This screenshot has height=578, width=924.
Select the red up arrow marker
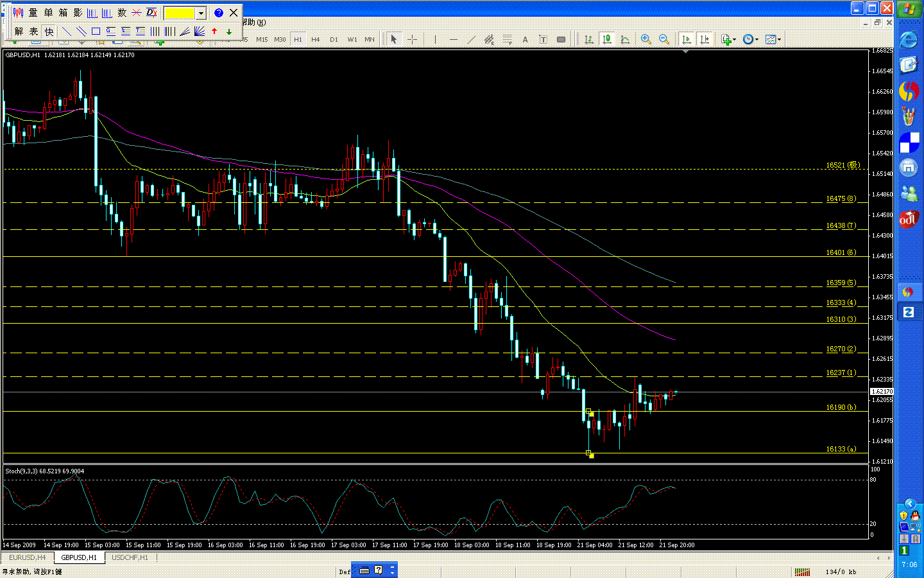point(214,31)
